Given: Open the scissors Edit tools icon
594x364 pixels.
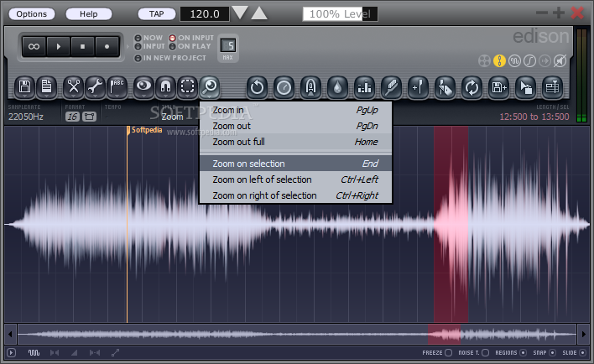Looking at the screenshot, I should pyautogui.click(x=73, y=87).
